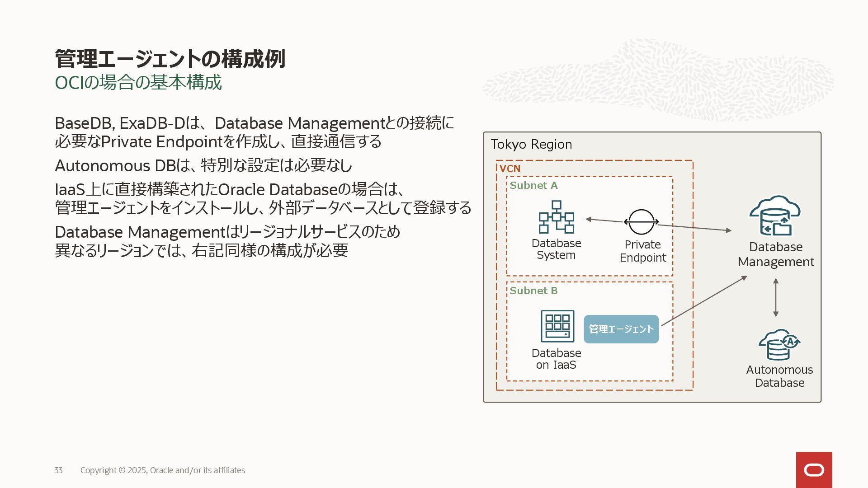Click the Private Endpoint circle icon
Screen dimensions: 868x488
tap(641, 222)
